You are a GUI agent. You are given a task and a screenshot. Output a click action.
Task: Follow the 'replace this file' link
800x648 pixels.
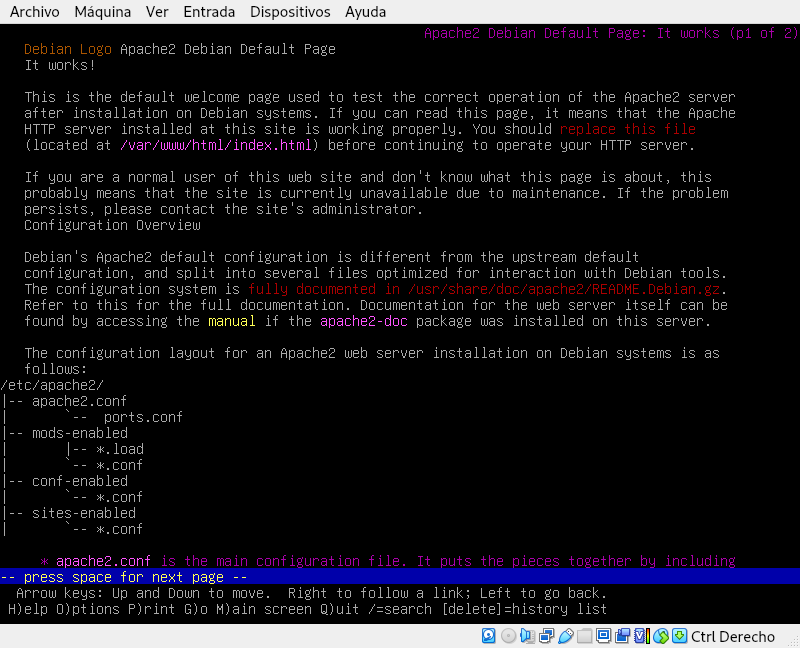tap(628, 129)
